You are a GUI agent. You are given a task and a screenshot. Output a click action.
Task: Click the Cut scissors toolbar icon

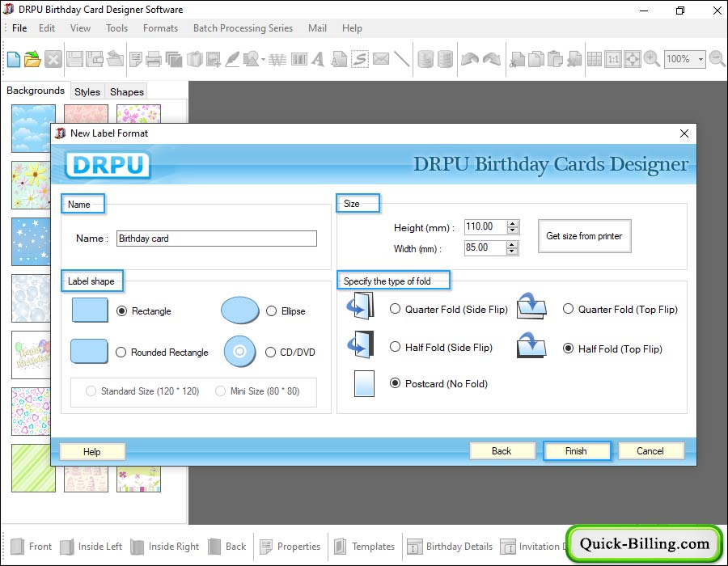[517, 59]
